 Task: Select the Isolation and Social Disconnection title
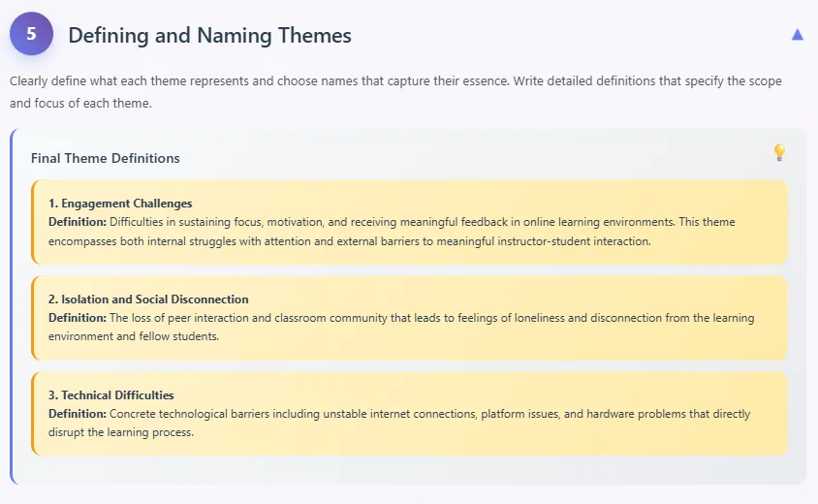[x=148, y=299]
